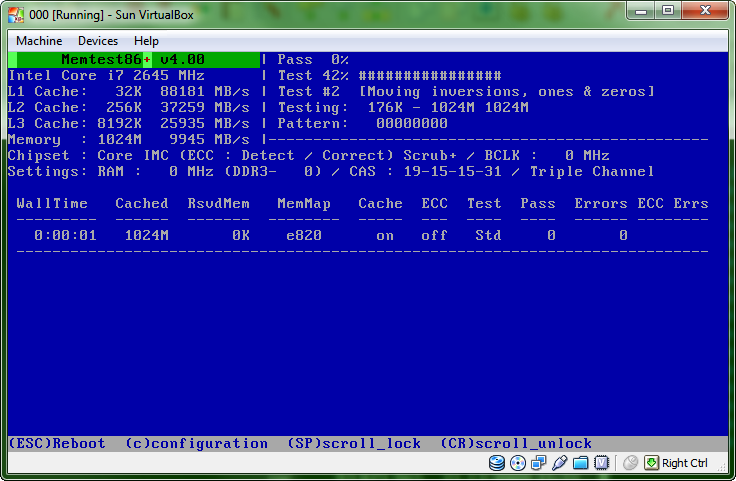Screen dimensions: 736x481
Task: Click the (ESC)Reboot option text
Action: [57, 443]
